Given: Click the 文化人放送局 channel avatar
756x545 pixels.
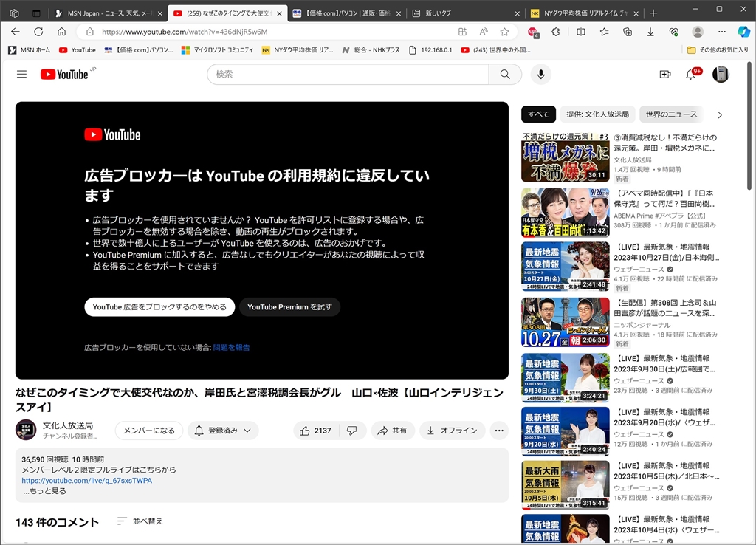Looking at the screenshot, I should point(26,430).
